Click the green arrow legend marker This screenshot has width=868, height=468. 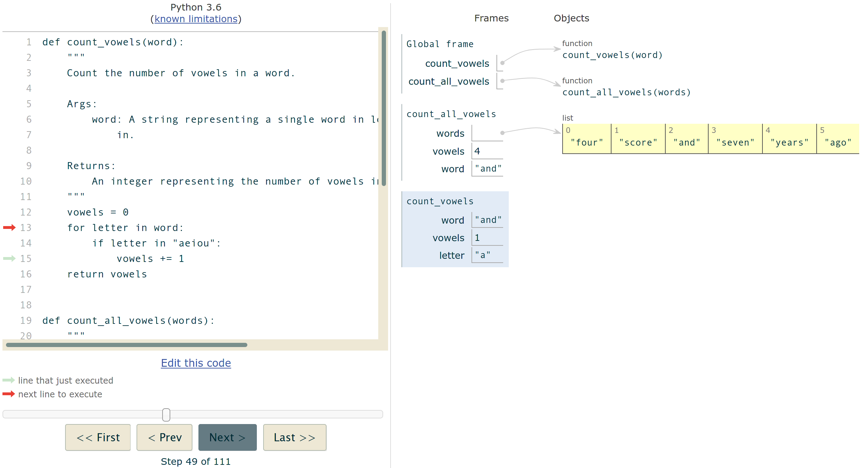pyautogui.click(x=9, y=380)
